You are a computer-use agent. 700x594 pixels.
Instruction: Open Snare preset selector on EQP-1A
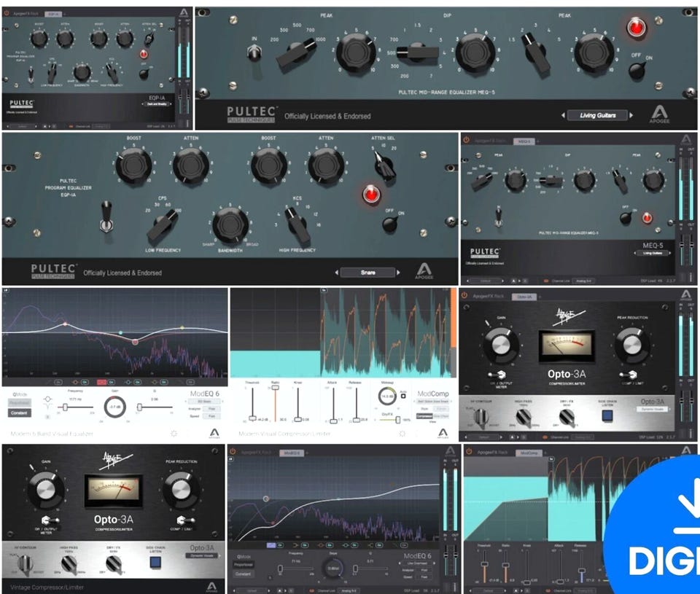[x=367, y=273]
